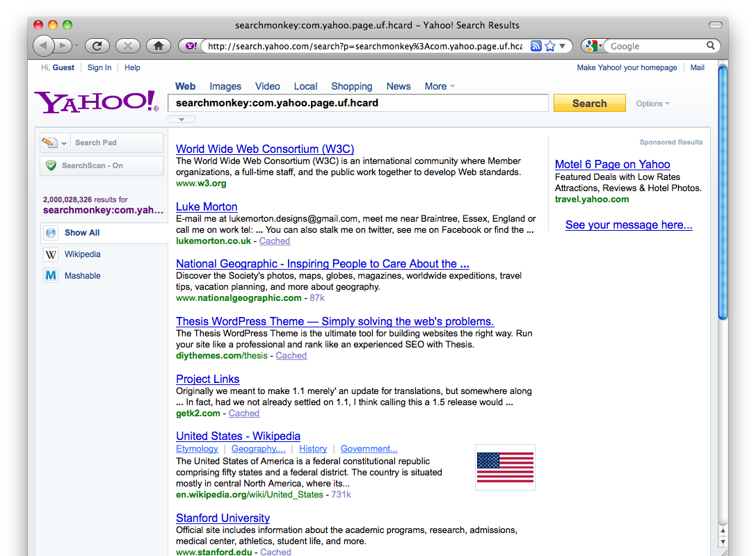Open World Wide Web Consortium (W3C) result

click(265, 149)
